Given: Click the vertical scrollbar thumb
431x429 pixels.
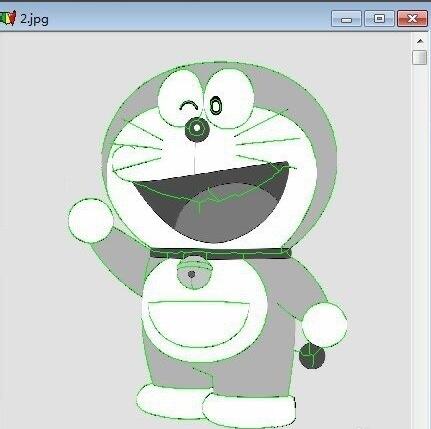Looking at the screenshot, I should coord(420,57).
